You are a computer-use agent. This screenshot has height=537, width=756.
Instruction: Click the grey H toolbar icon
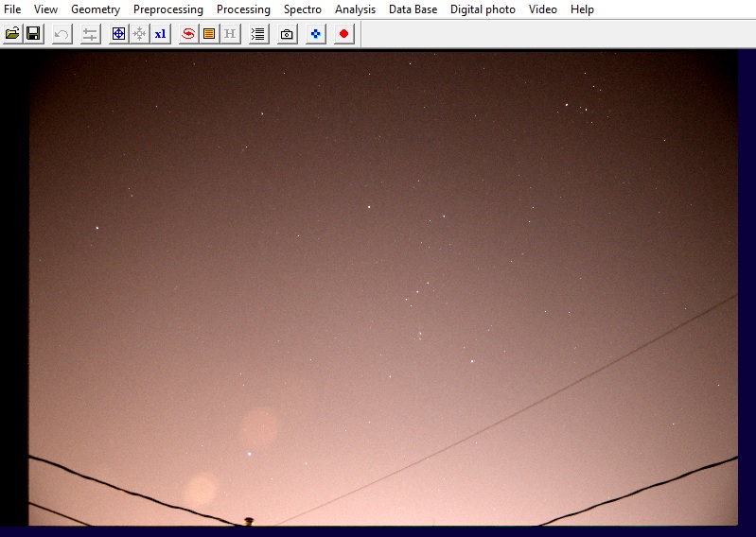click(230, 34)
